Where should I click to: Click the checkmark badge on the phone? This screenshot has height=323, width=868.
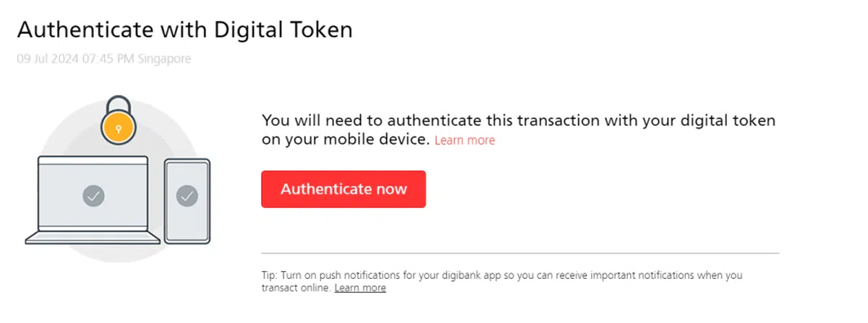tap(187, 195)
